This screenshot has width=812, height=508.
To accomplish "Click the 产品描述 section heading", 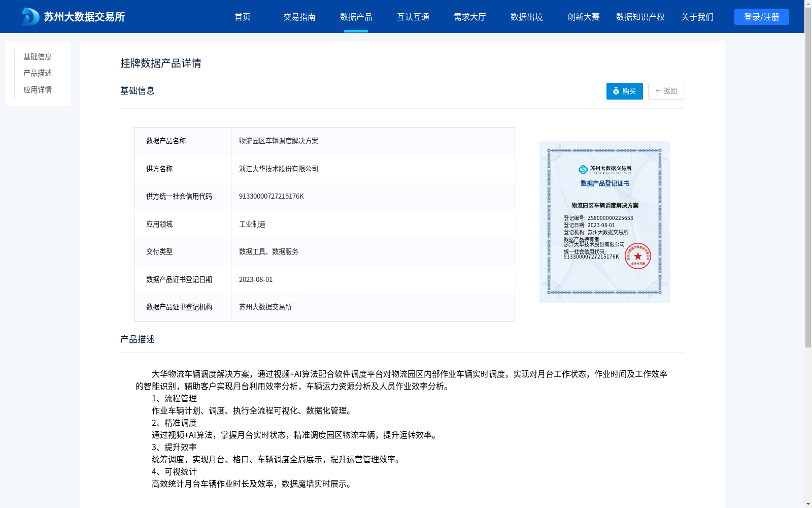I will (138, 339).
